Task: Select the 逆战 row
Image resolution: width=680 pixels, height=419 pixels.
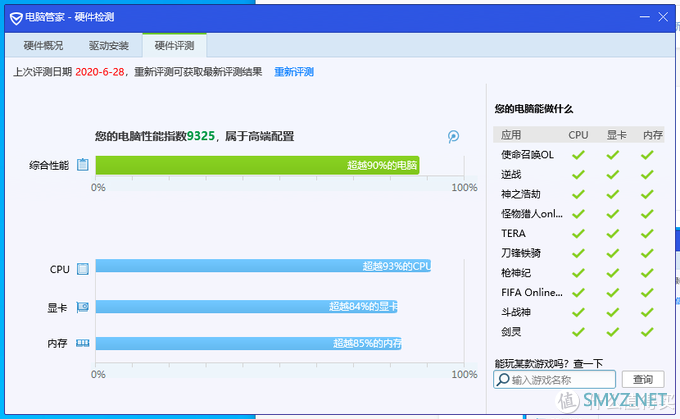Action: [579, 174]
